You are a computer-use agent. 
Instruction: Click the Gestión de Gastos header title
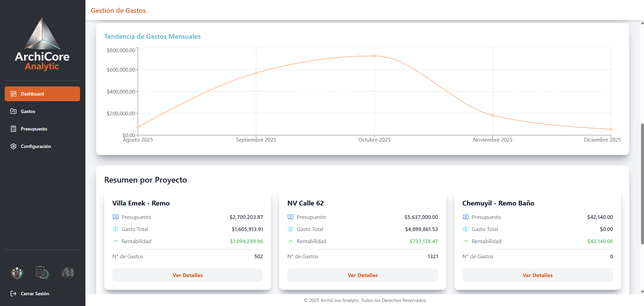(x=118, y=10)
